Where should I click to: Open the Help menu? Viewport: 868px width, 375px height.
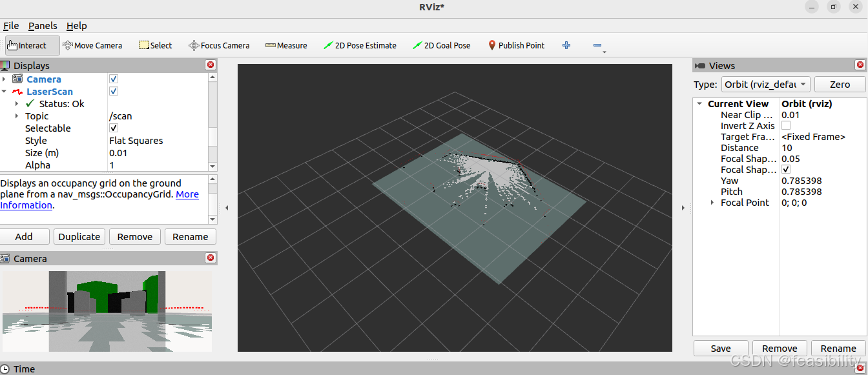click(77, 26)
